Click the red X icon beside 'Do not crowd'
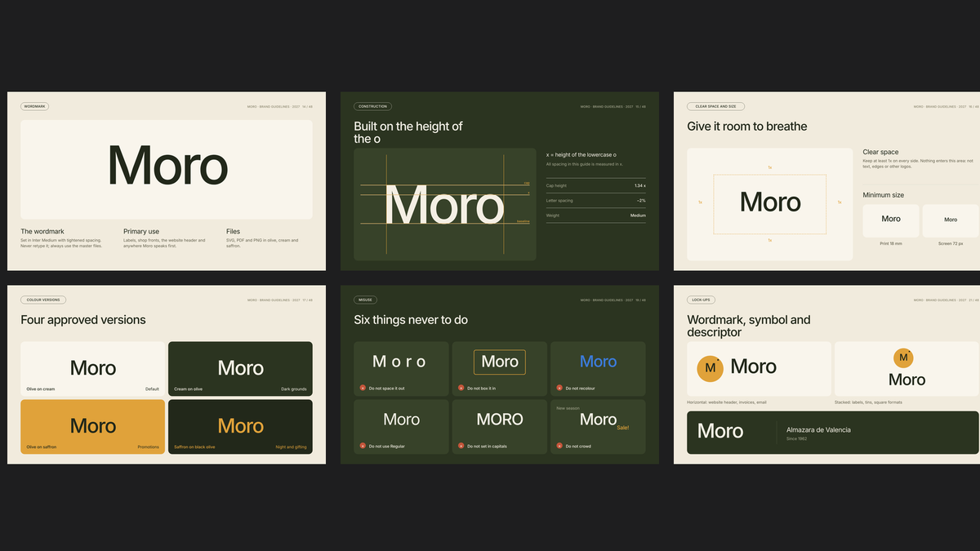Viewport: 980px width, 551px height. (x=559, y=447)
